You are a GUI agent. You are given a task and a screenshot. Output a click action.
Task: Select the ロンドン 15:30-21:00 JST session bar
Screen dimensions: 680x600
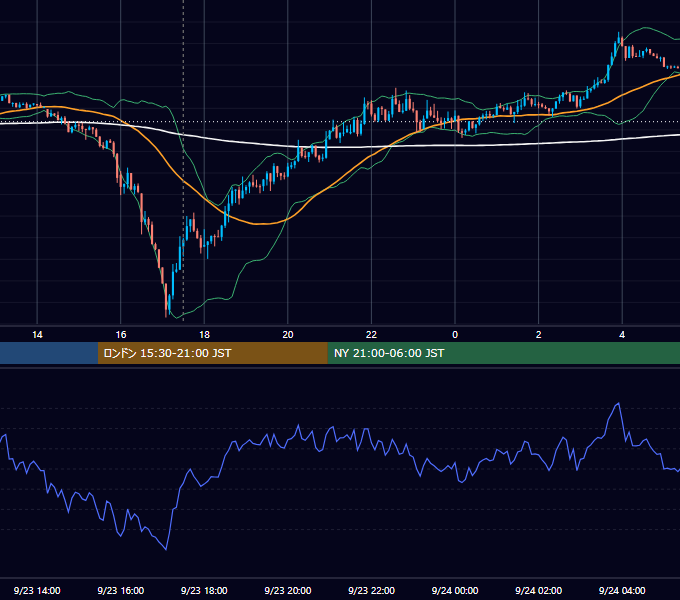coord(212,353)
